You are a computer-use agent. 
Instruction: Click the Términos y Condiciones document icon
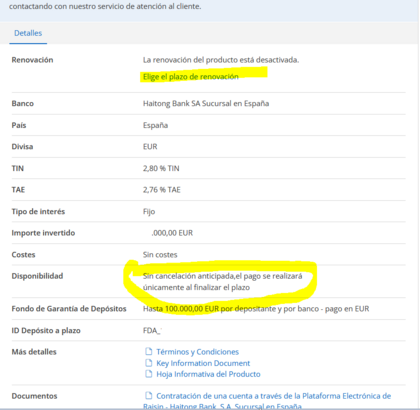[x=148, y=351]
